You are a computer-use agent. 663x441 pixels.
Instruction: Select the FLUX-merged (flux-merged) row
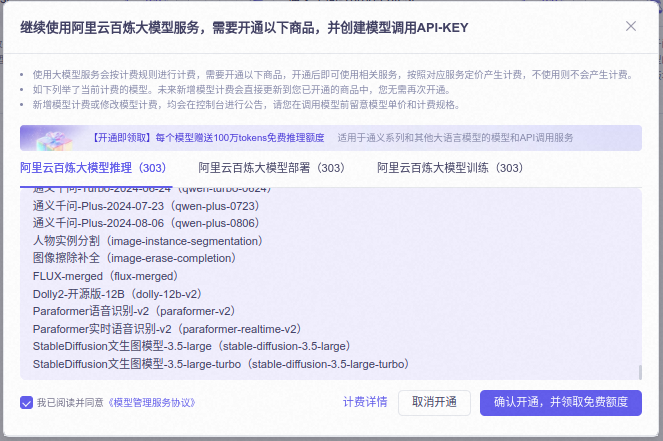point(105,276)
